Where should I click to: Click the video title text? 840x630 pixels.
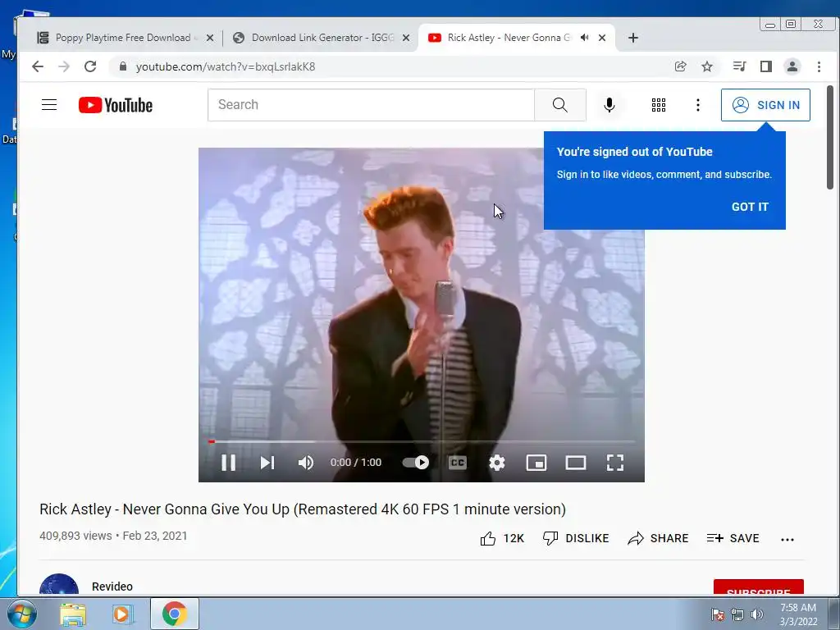point(303,509)
